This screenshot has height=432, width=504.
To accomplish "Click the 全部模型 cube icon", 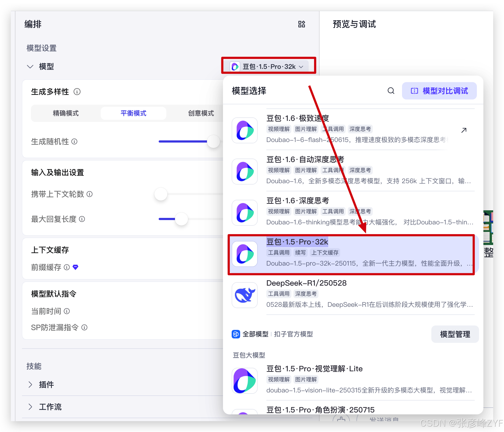I will pos(236,334).
